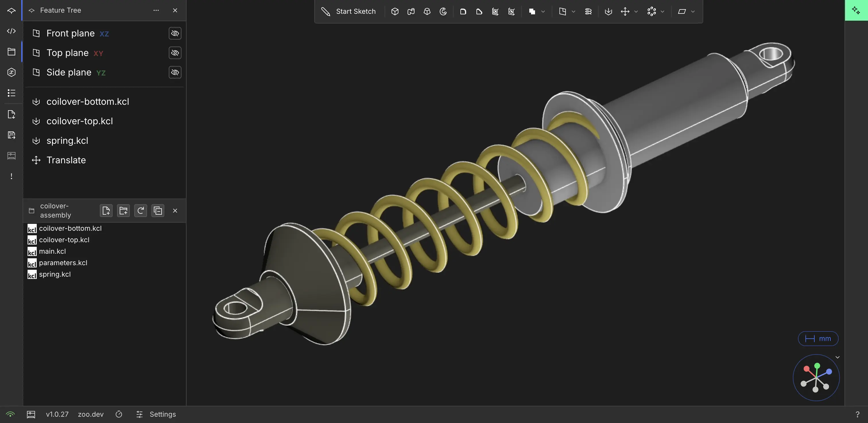
Task: Toggle Side plane visibility
Action: click(175, 72)
